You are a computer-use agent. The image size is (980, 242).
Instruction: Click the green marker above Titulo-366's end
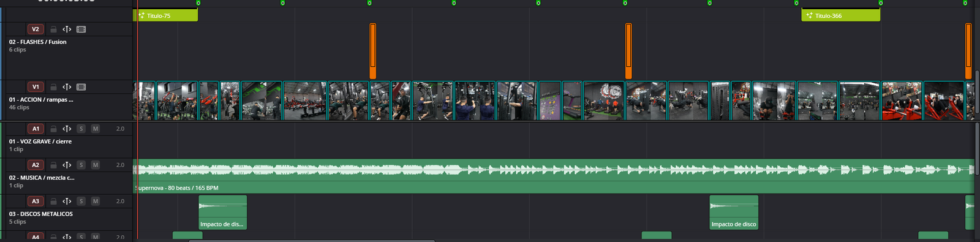(x=881, y=3)
